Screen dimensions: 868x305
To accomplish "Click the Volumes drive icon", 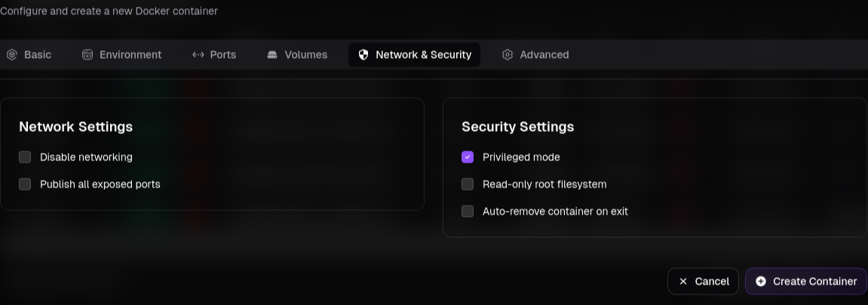I will pyautogui.click(x=272, y=55).
